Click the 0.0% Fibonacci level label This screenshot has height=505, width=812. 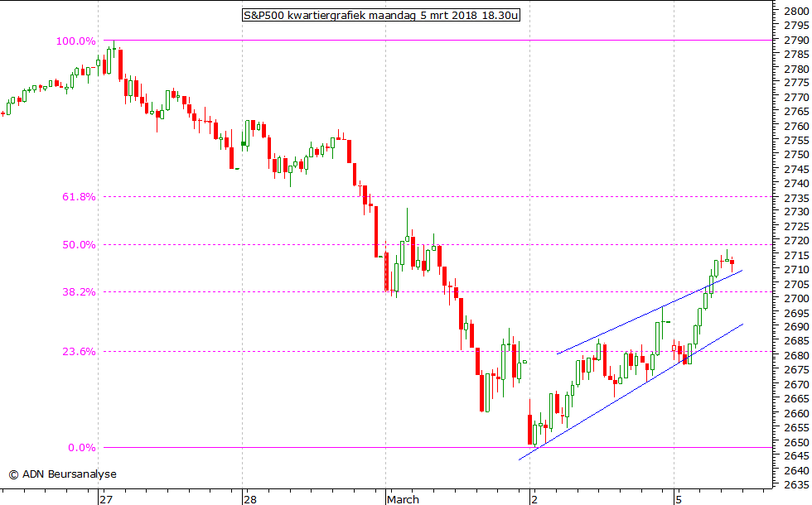tap(82, 448)
